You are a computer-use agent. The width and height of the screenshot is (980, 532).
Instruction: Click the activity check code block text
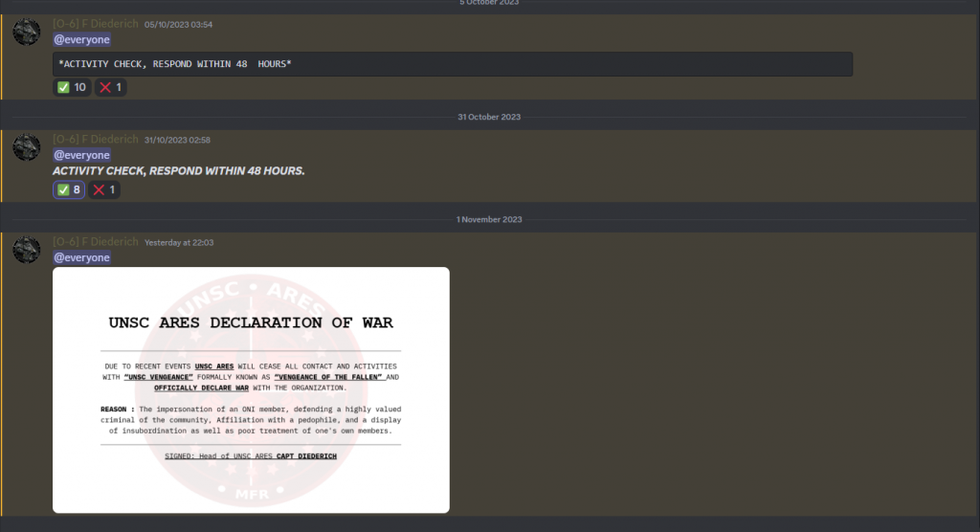pyautogui.click(x=175, y=64)
